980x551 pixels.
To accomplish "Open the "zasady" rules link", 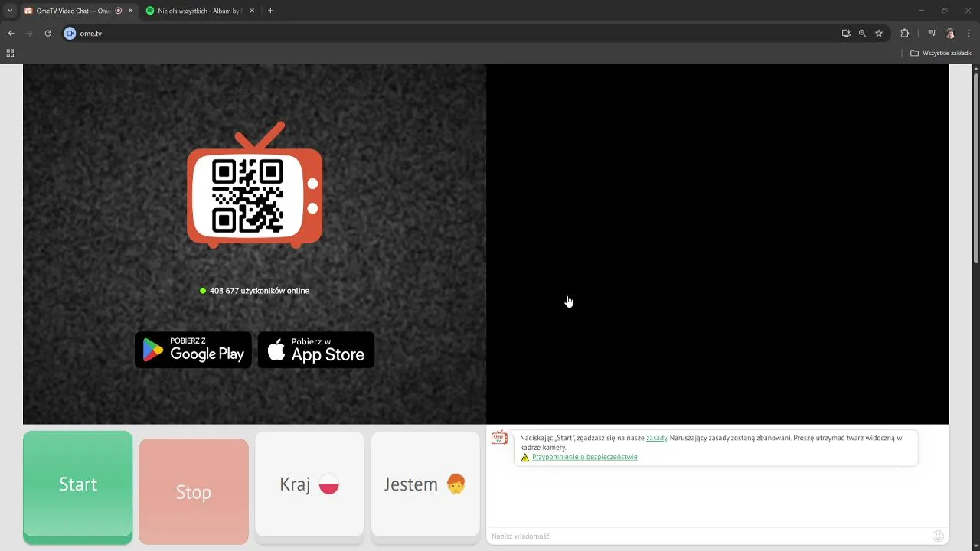I will [x=656, y=438].
